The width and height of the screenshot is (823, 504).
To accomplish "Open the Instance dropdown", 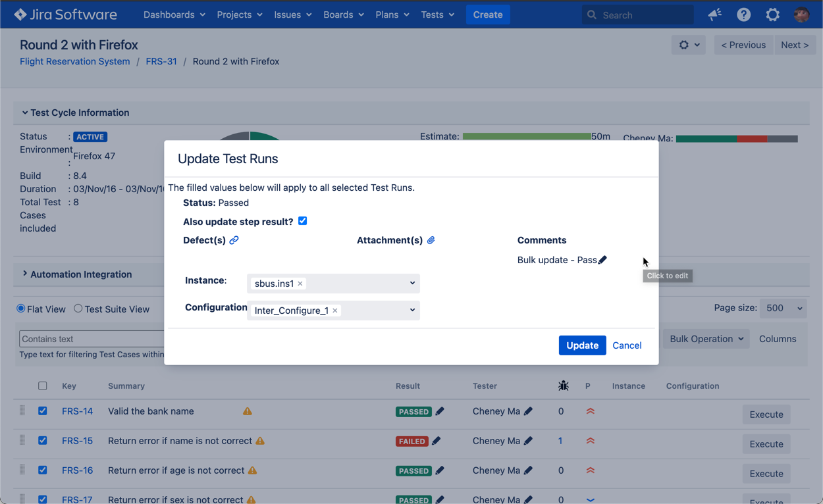I will (x=412, y=283).
